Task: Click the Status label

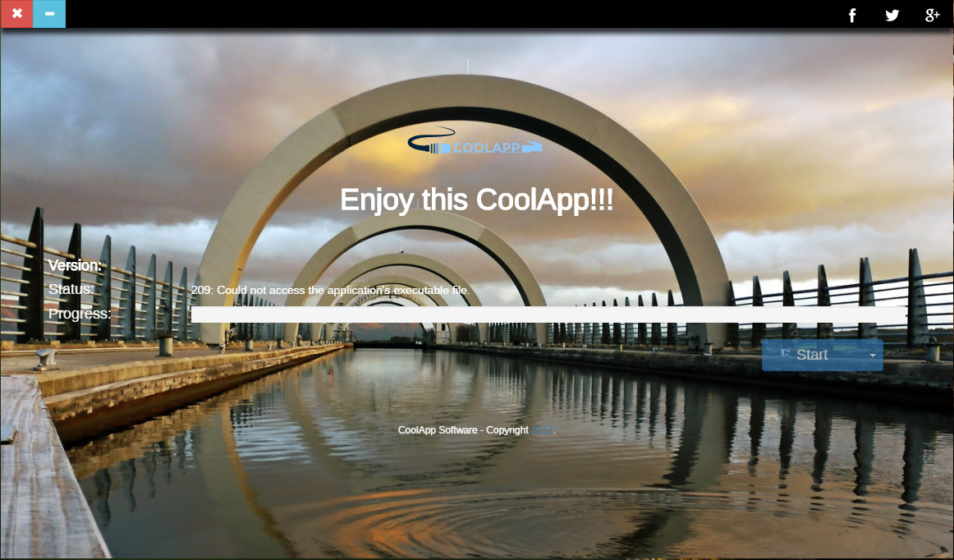Action: [71, 289]
